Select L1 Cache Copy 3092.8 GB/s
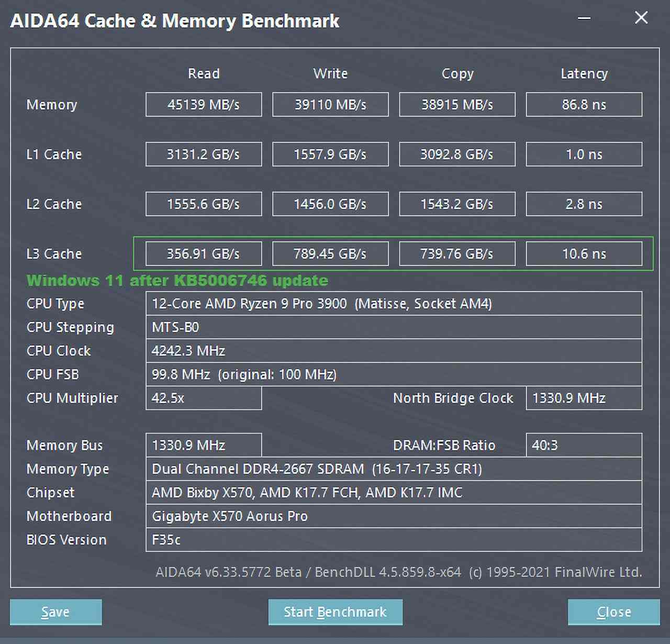 457,154
